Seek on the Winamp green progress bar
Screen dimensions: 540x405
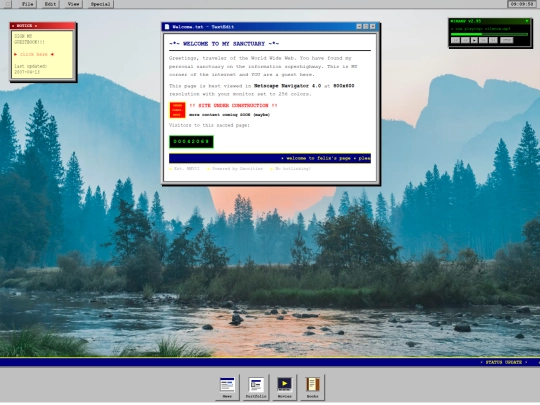pos(489,34)
